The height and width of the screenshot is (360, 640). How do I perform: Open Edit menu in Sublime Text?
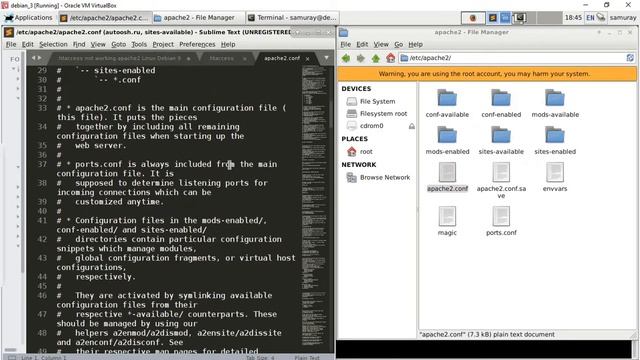coord(28,44)
